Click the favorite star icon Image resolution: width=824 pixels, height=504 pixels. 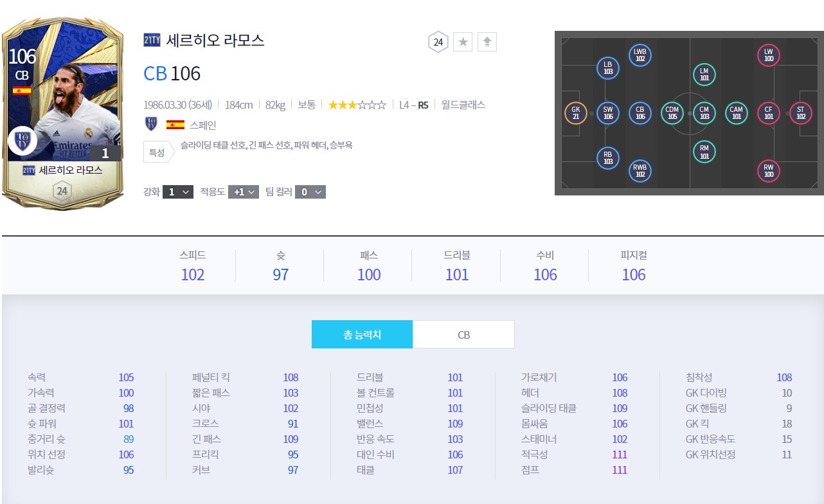[463, 42]
